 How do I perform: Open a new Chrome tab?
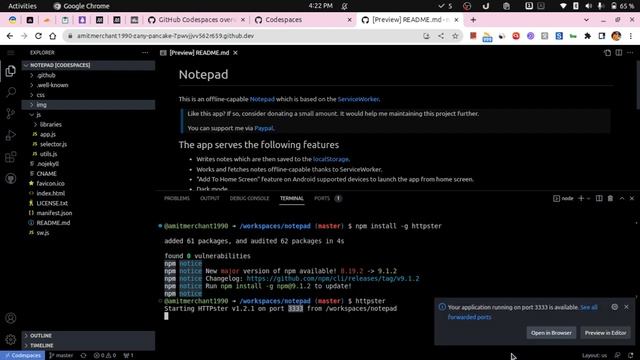473,20
